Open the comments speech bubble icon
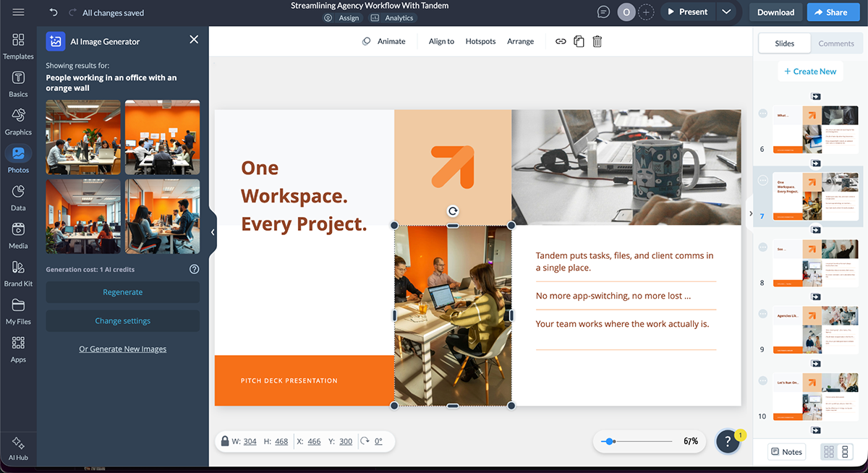This screenshot has height=473, width=868. (603, 12)
